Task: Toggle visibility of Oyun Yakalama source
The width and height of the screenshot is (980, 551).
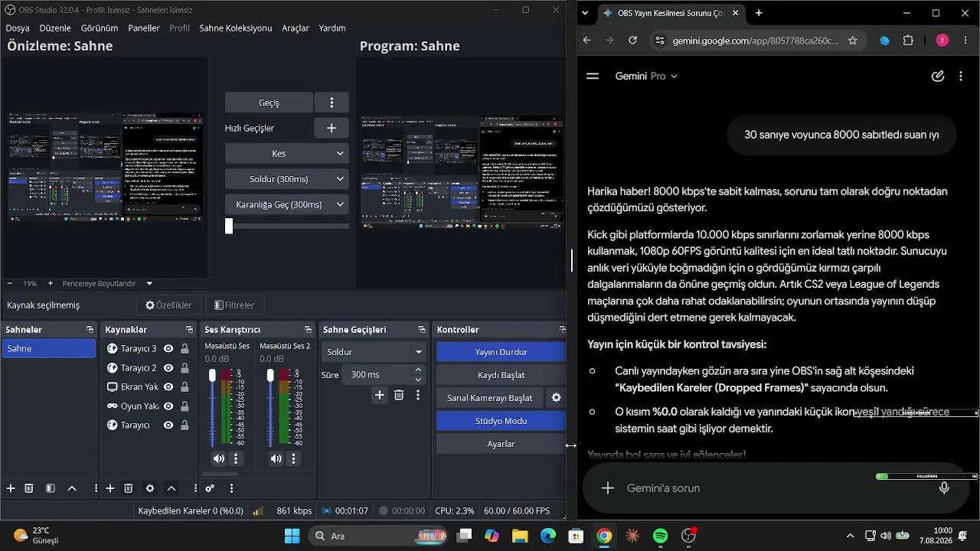Action: pos(168,406)
